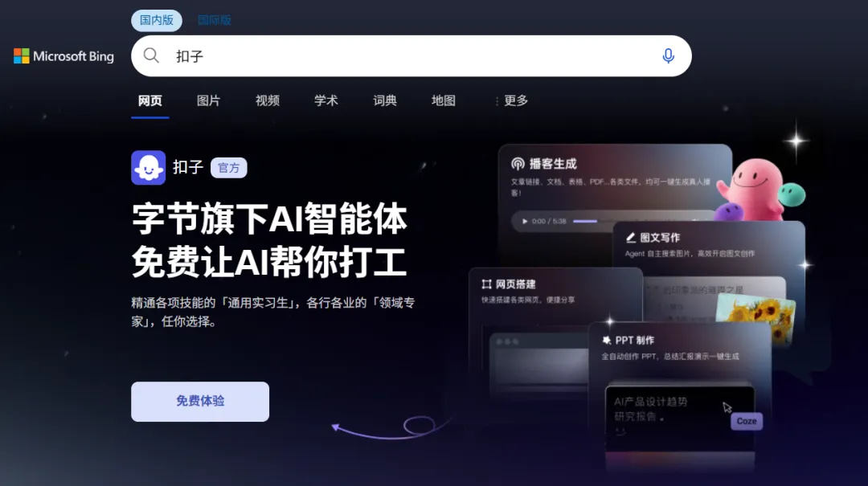868x486 pixels.
Task: Click the icon beside PPT 制作
Action: click(607, 340)
